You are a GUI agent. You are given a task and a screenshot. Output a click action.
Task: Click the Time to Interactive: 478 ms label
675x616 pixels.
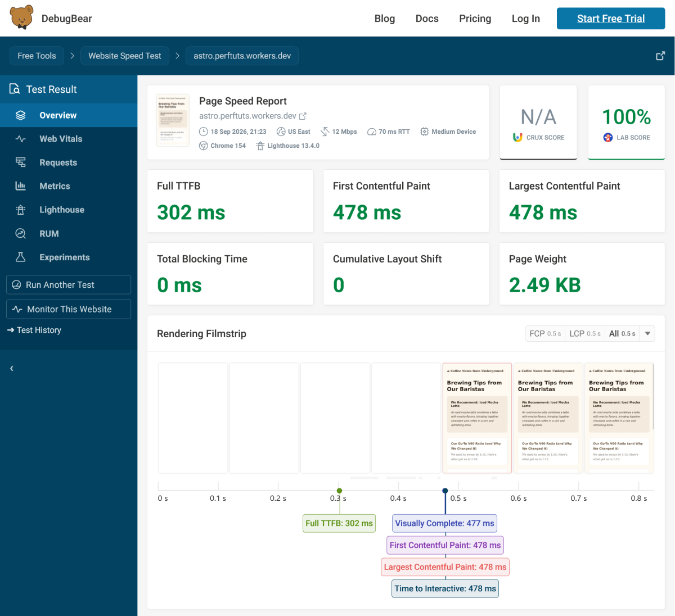pos(445,588)
